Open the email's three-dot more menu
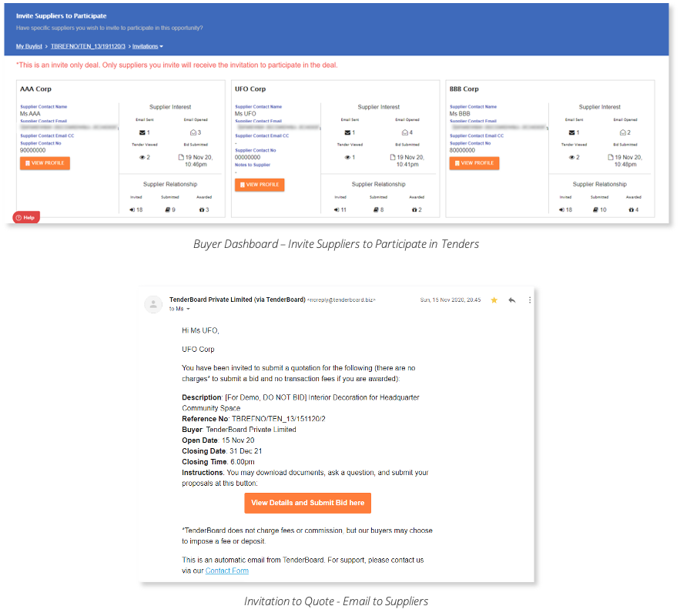The image size is (680, 616). pyautogui.click(x=530, y=300)
